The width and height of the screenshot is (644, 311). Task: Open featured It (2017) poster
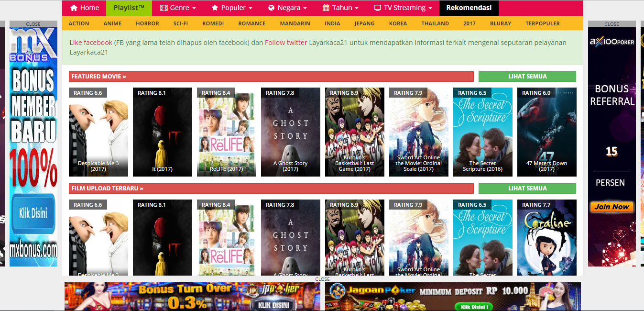(163, 132)
